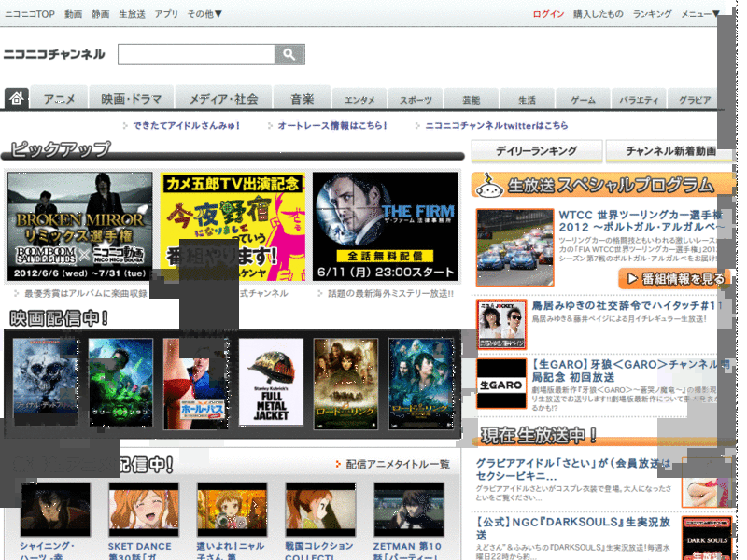Open the ゲーム category tab
The image size is (747, 560).
pos(583,100)
